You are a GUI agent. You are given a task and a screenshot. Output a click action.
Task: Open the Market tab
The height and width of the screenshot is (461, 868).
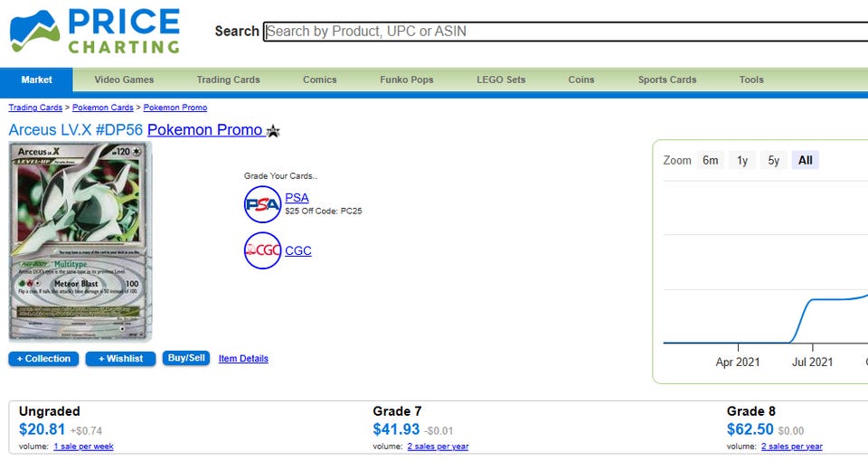36,80
